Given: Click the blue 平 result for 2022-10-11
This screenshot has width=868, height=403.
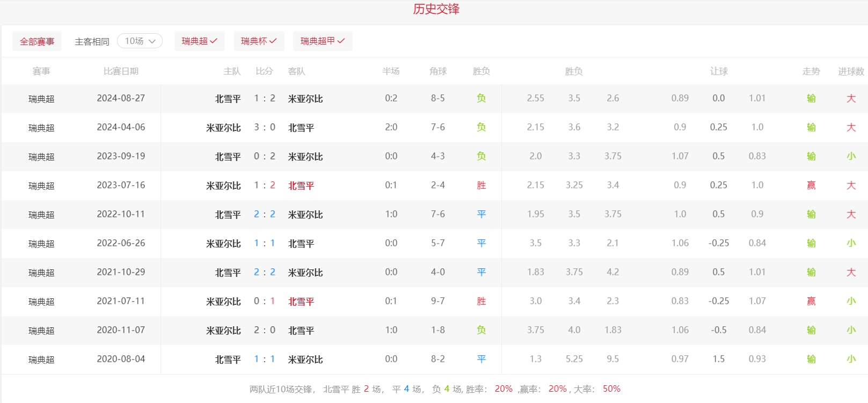Looking at the screenshot, I should (481, 214).
